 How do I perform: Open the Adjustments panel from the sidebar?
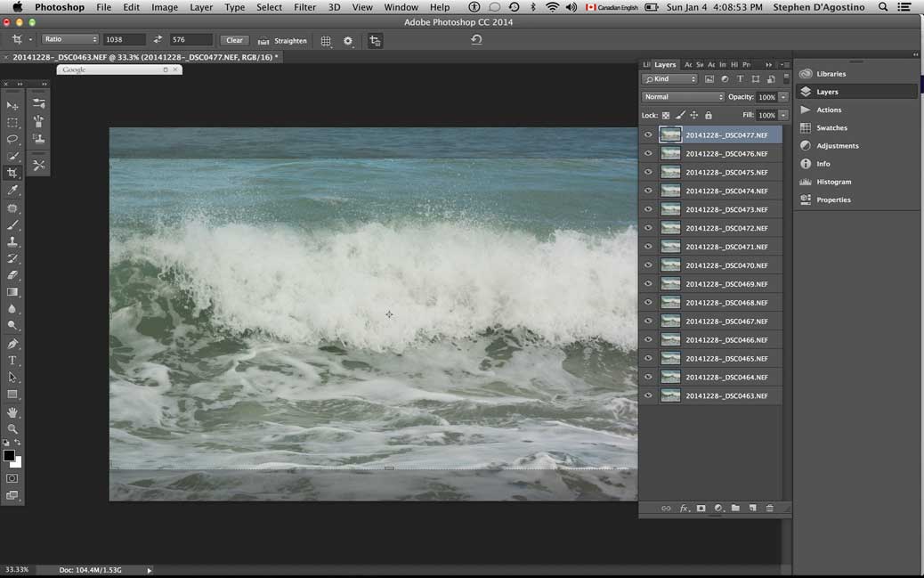837,146
